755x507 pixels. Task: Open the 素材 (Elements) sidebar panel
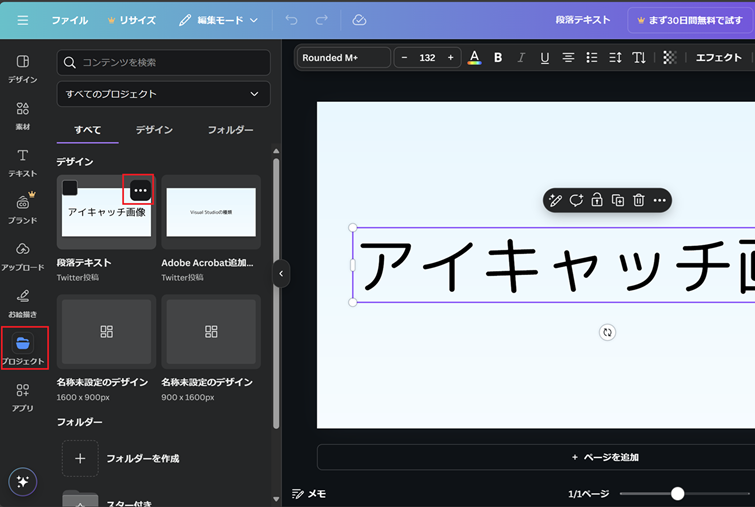[x=22, y=115]
